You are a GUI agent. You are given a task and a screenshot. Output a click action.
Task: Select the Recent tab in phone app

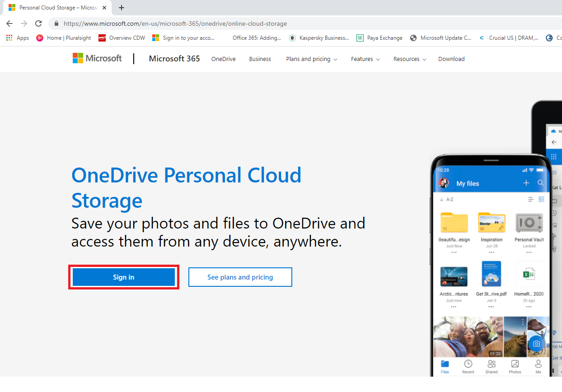468,367
